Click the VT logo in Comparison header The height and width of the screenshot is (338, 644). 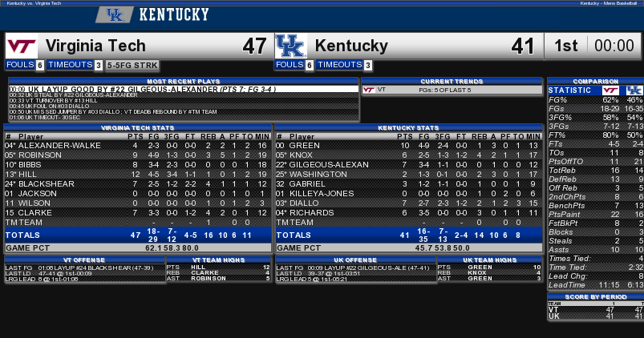pyautogui.click(x=610, y=91)
